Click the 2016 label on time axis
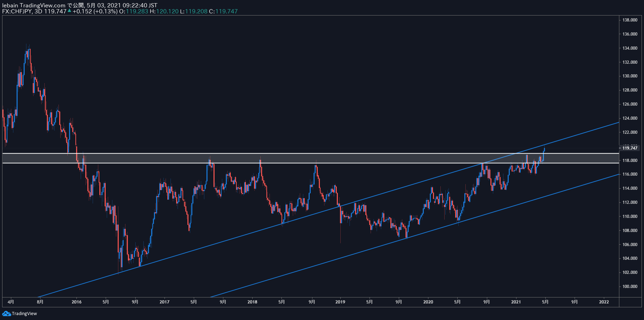Viewport: 644px width, 320px height. pos(76,302)
